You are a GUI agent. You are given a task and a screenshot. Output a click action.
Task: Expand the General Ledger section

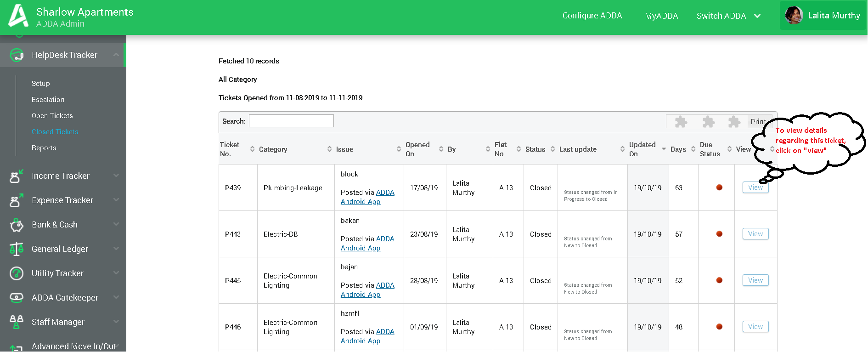tap(116, 249)
